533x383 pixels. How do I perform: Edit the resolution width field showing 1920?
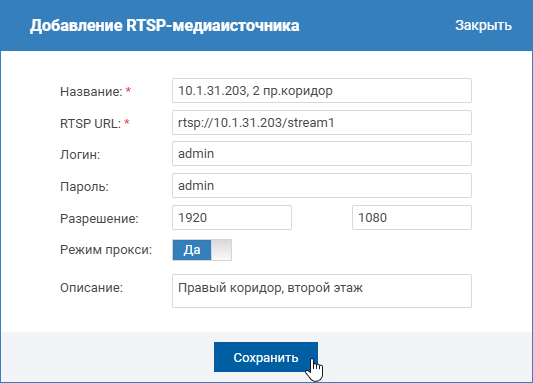(x=232, y=217)
